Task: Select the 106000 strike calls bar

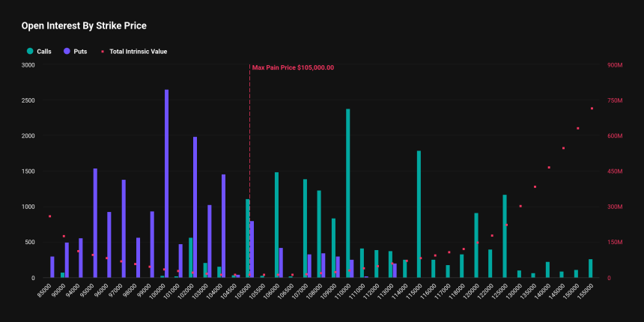Action: tap(277, 225)
